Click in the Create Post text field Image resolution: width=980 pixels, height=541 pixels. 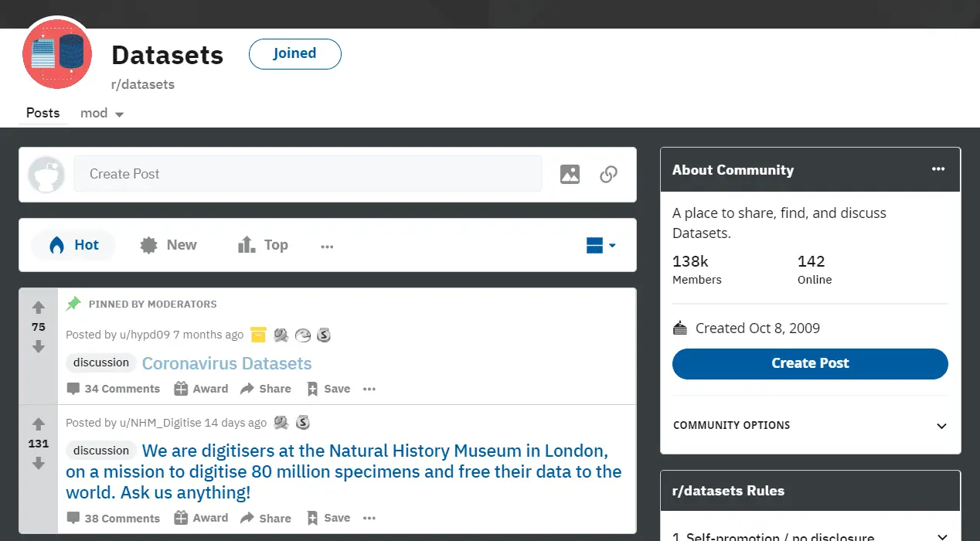(x=308, y=174)
